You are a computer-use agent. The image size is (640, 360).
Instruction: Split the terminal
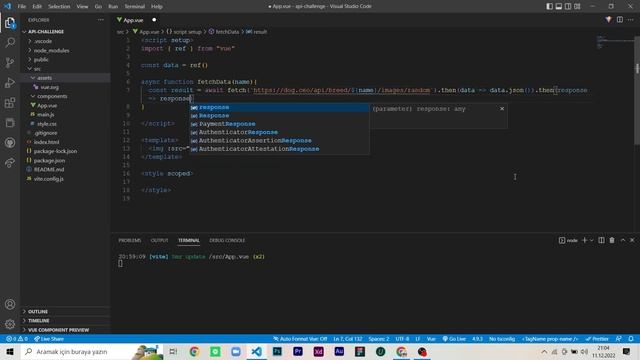pos(601,240)
